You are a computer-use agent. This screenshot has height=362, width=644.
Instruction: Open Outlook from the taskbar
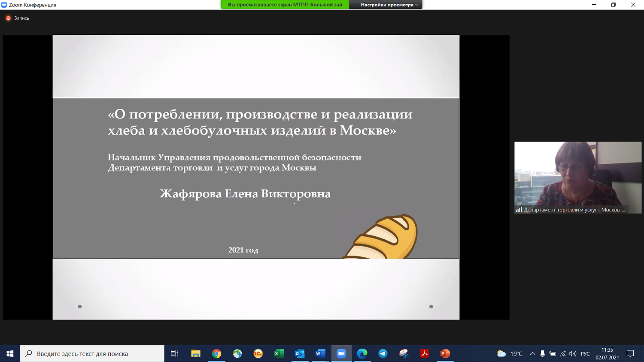click(x=299, y=353)
